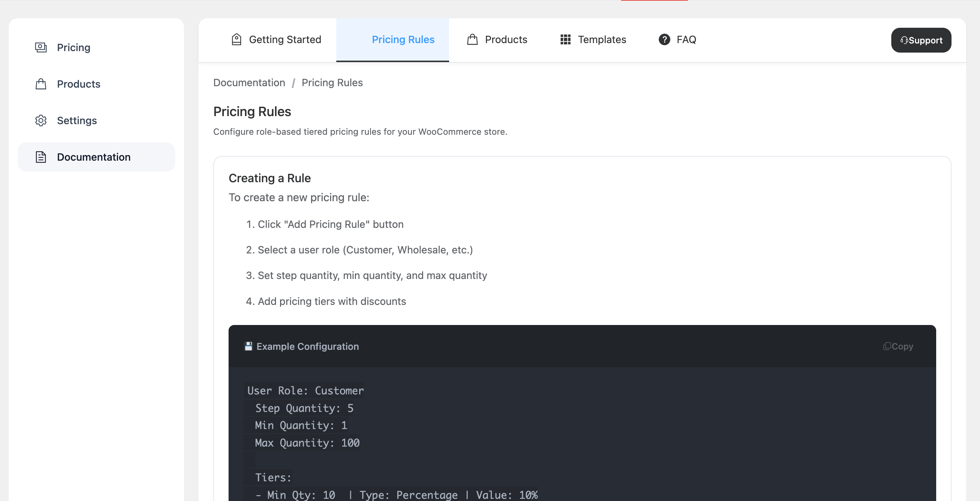
Task: Click the Getting Started home icon
Action: pos(236,39)
